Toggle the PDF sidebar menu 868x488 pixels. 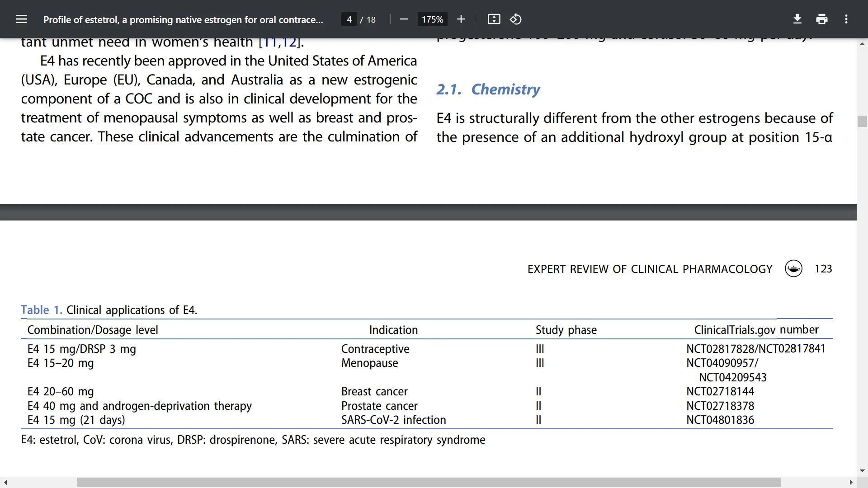22,19
